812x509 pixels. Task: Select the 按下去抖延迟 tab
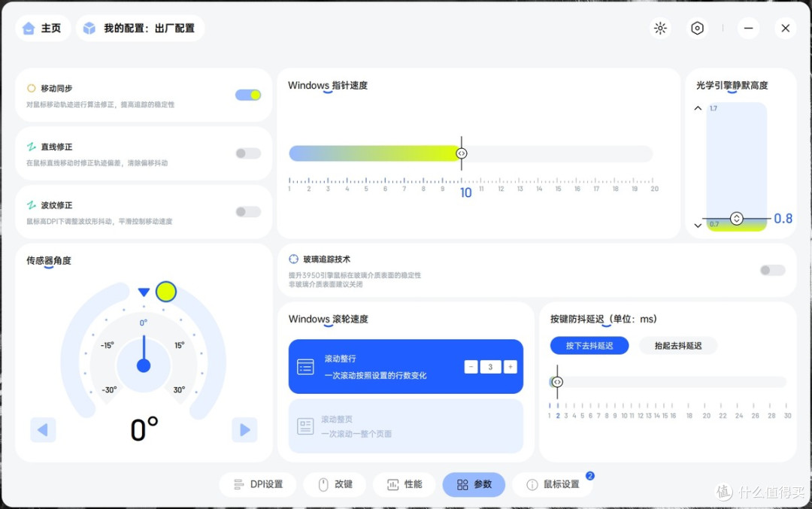tap(589, 345)
